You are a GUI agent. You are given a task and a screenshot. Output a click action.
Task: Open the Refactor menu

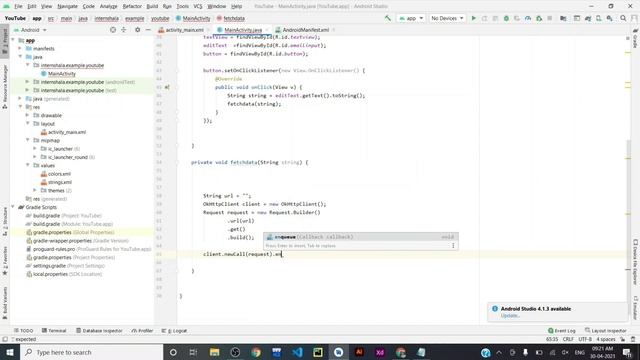[132, 6]
